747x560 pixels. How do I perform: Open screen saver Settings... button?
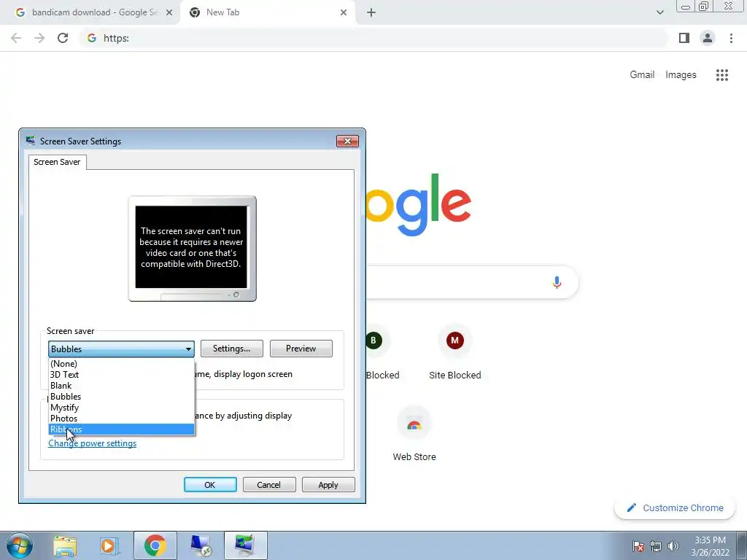tap(231, 349)
